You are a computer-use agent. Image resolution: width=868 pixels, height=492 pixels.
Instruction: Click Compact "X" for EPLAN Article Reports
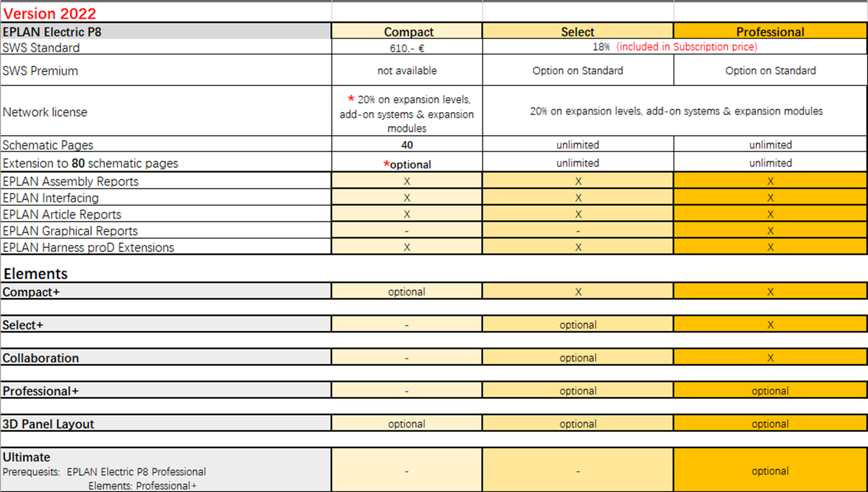click(x=407, y=214)
